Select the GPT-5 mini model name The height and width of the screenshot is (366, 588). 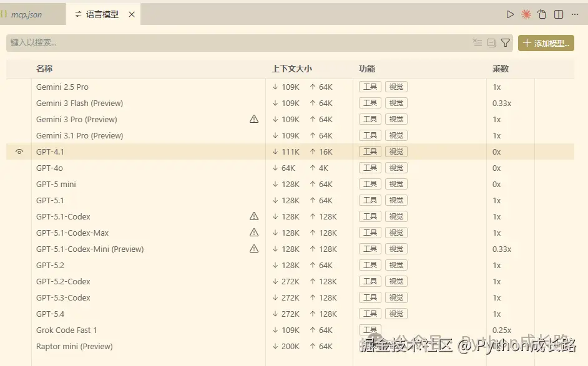click(56, 185)
